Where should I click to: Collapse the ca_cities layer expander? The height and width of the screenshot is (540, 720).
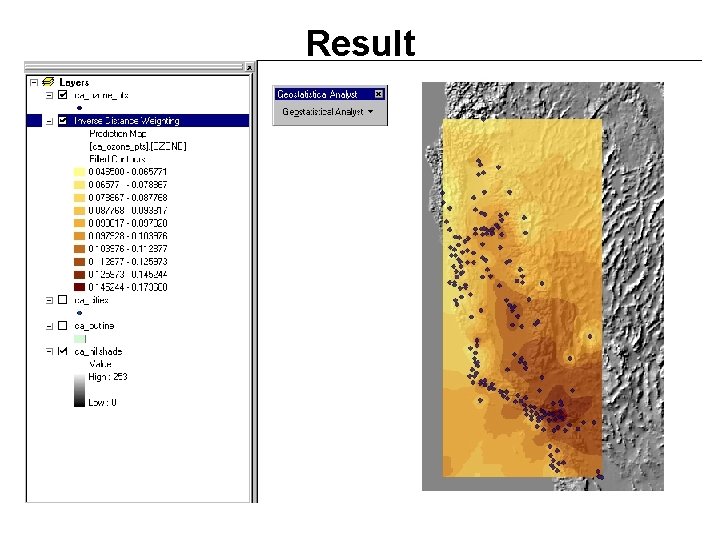coord(50,300)
